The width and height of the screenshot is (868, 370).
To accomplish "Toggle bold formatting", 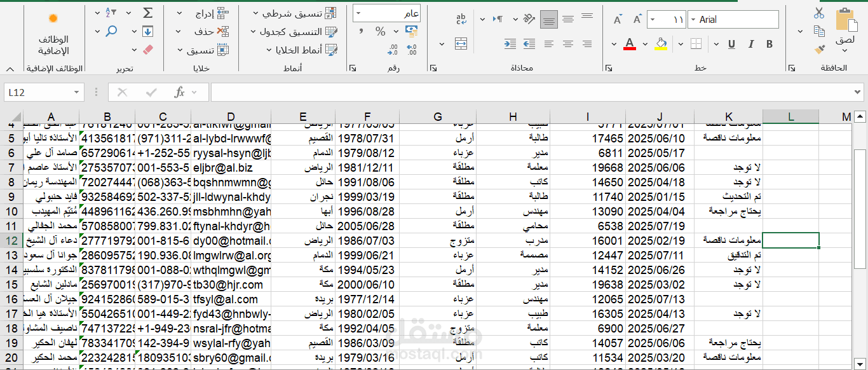I will (x=770, y=44).
